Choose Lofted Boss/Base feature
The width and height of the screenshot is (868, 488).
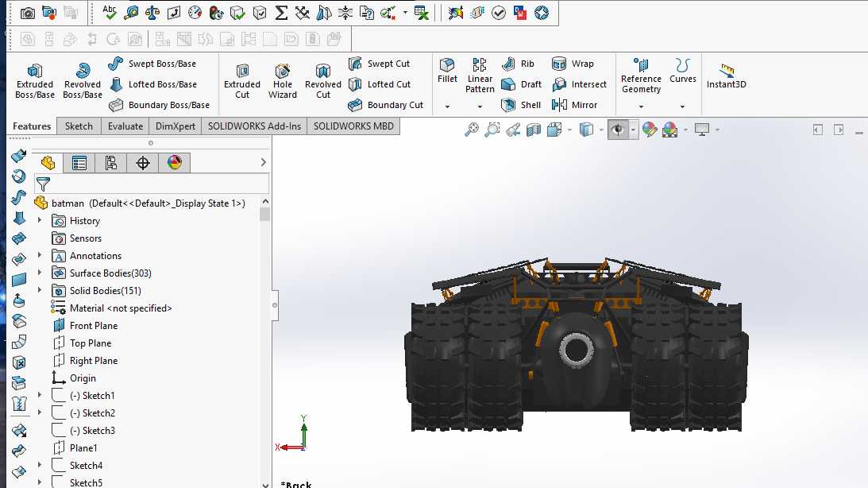tap(153, 84)
